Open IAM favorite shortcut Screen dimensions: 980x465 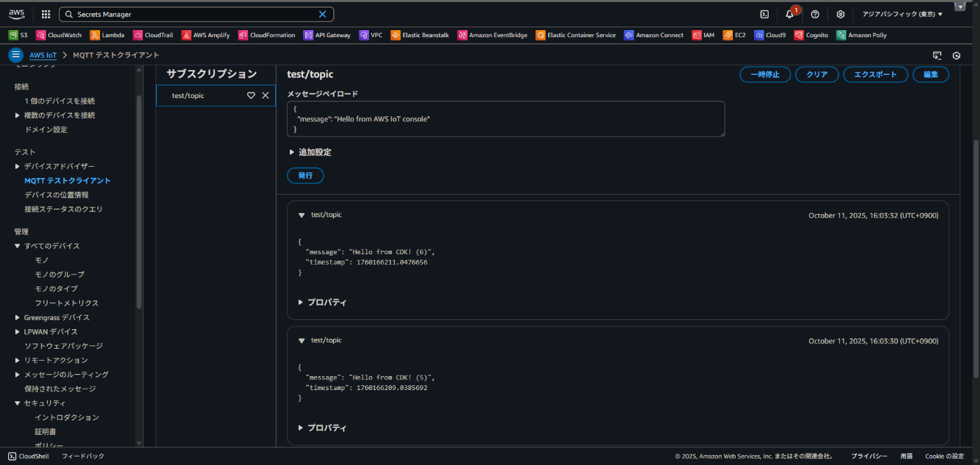(703, 35)
